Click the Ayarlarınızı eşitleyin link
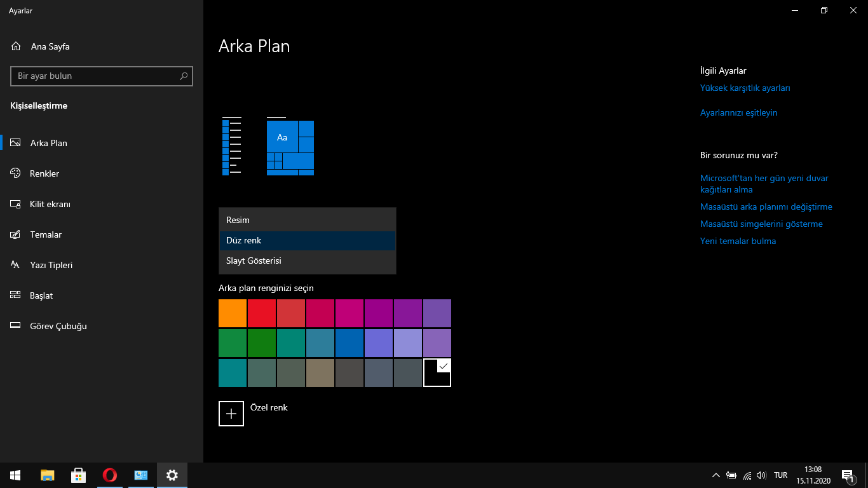The image size is (868, 488). coord(738,113)
